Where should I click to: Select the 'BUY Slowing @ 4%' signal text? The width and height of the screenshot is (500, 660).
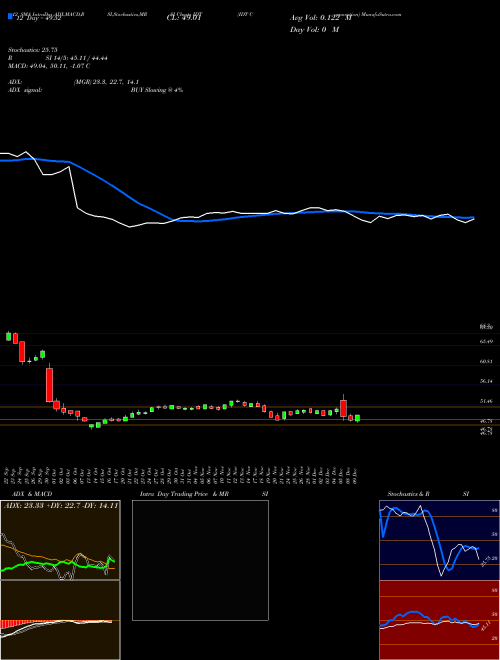click(157, 90)
